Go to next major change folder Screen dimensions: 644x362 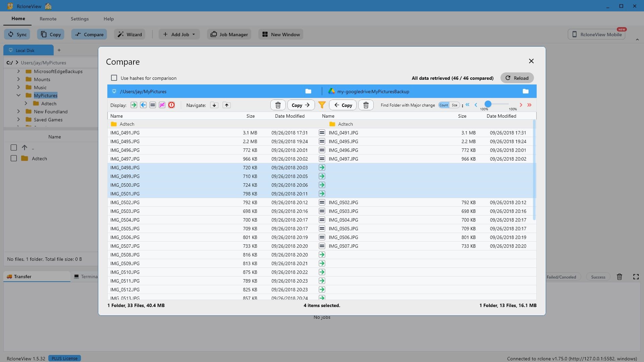pos(521,105)
